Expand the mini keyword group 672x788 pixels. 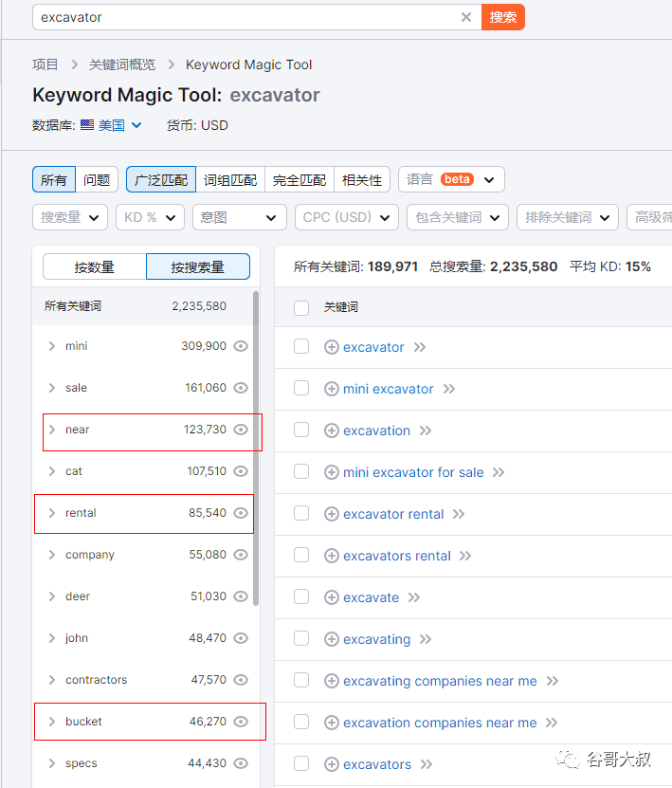pos(52,346)
